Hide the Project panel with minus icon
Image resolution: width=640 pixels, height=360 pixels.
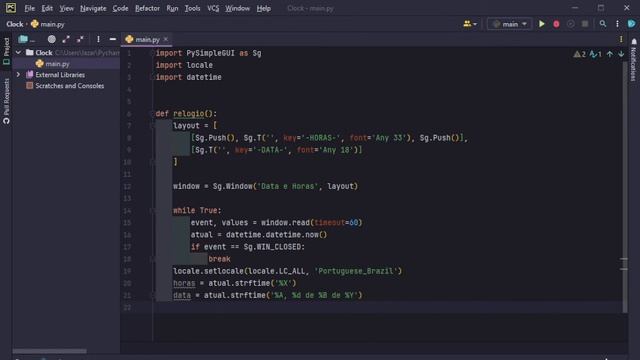[x=113, y=39]
